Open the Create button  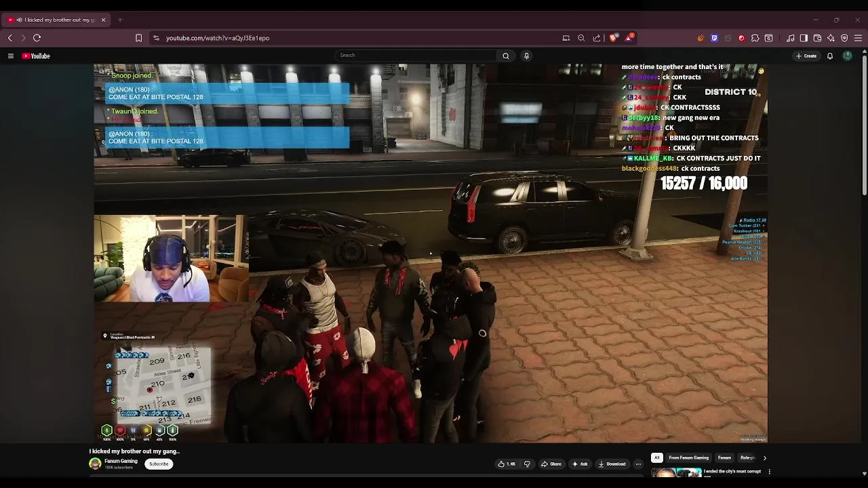[x=806, y=56]
